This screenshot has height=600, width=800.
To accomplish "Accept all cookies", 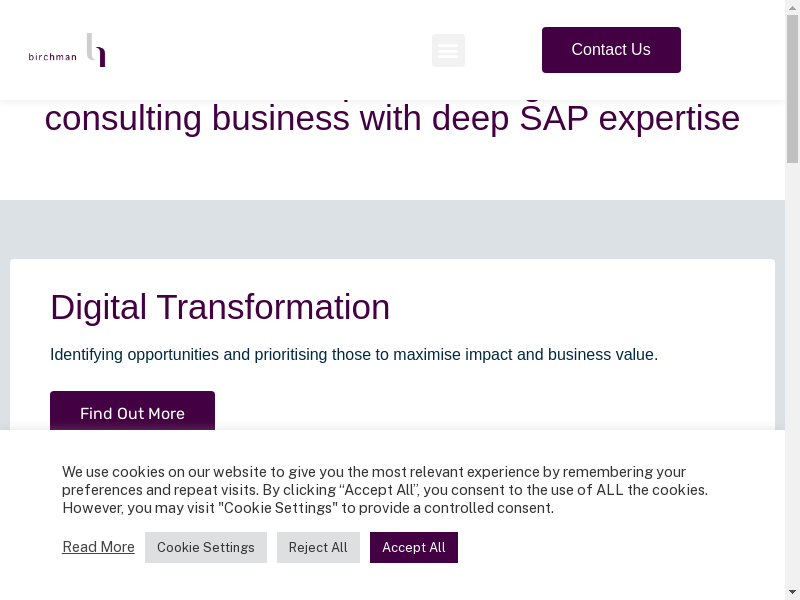I will (x=414, y=547).
